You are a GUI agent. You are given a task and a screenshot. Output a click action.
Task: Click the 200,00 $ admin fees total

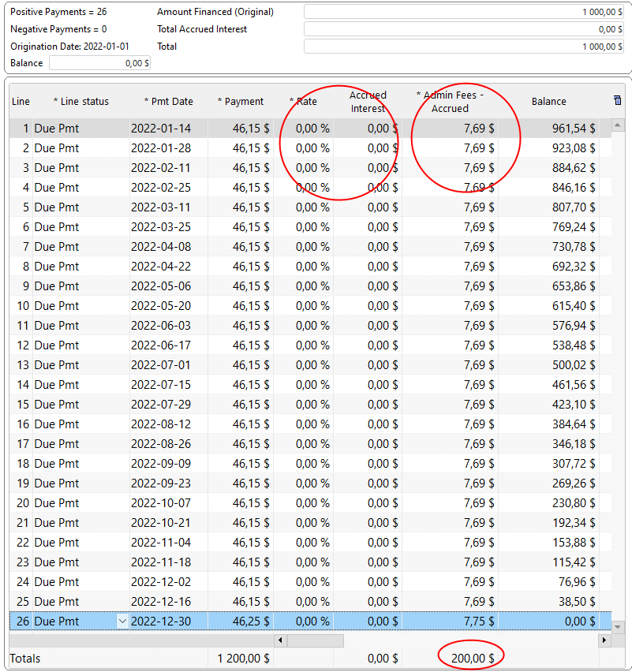[x=473, y=659]
